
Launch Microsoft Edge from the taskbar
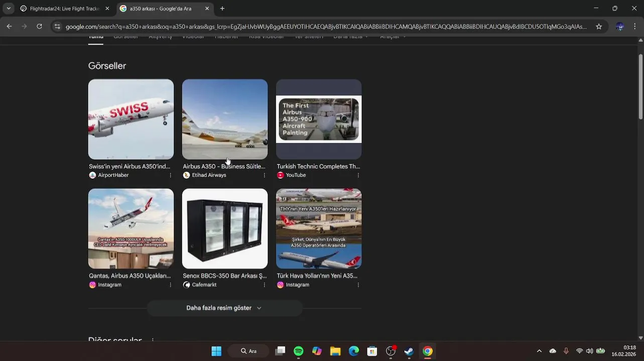pyautogui.click(x=354, y=351)
